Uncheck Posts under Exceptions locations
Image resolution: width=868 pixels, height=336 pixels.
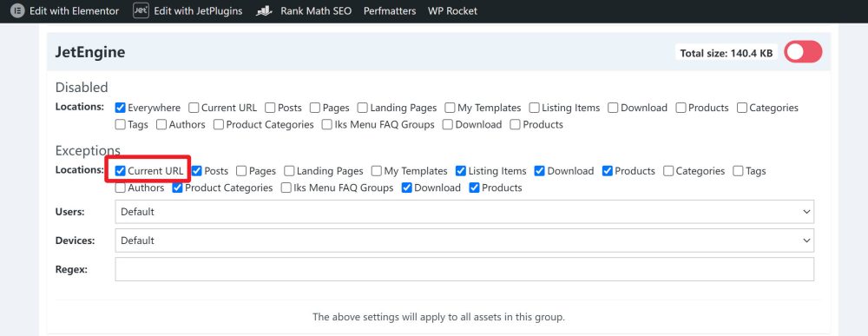coord(196,171)
